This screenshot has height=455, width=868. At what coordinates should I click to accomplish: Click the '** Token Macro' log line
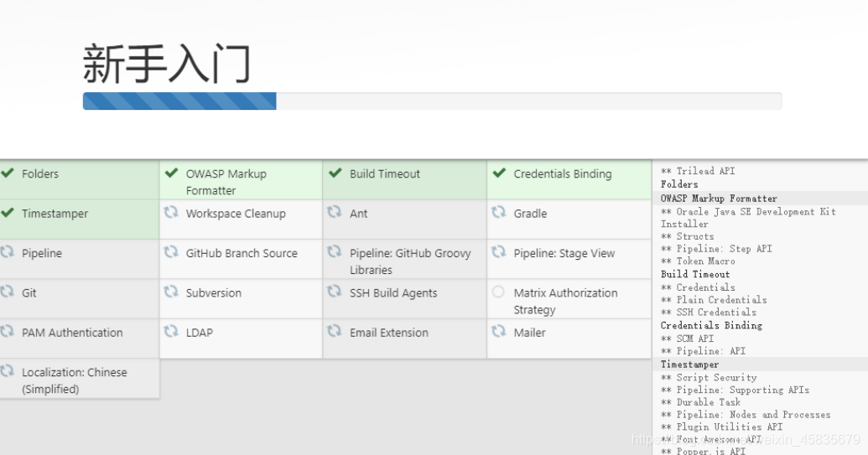698,261
